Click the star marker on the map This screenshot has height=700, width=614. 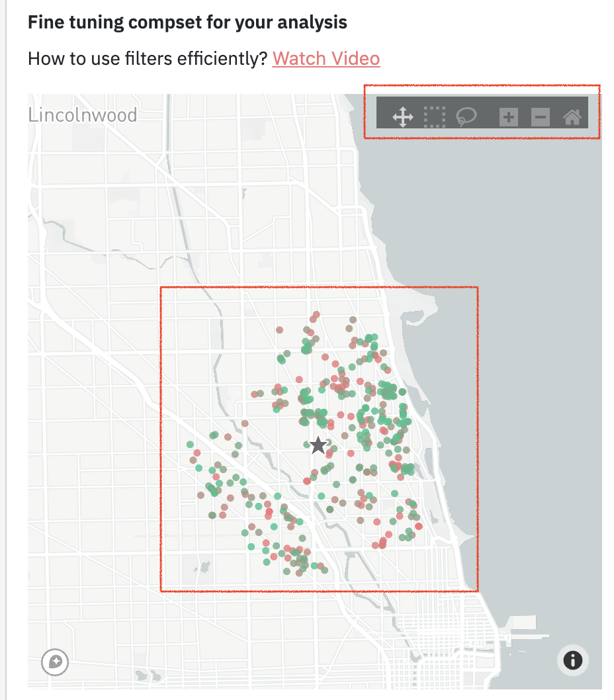click(318, 445)
